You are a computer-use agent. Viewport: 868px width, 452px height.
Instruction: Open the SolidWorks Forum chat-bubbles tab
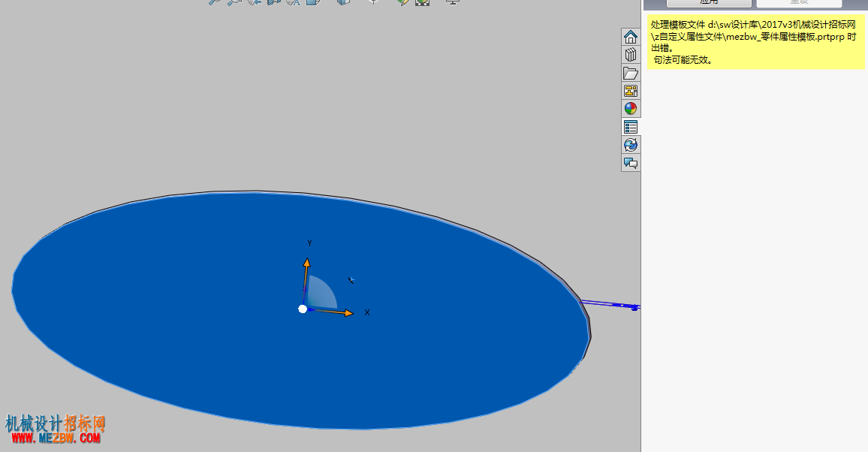tap(631, 163)
